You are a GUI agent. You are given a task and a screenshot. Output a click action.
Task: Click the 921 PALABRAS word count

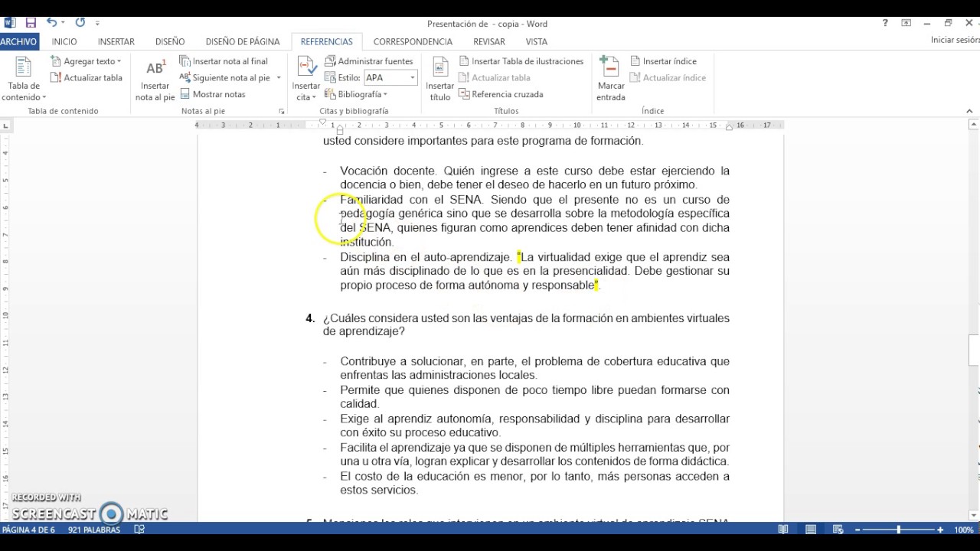point(94,530)
